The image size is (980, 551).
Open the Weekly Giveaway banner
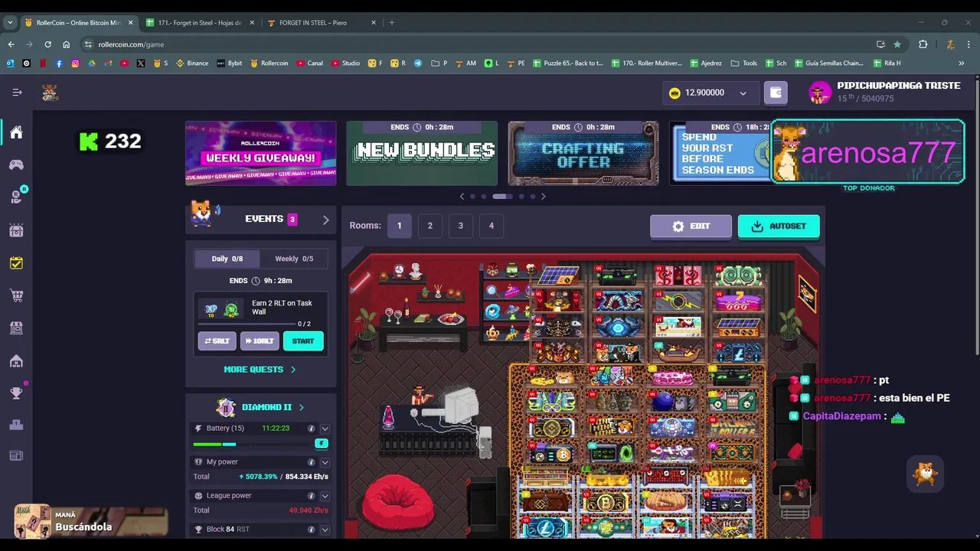tap(260, 153)
